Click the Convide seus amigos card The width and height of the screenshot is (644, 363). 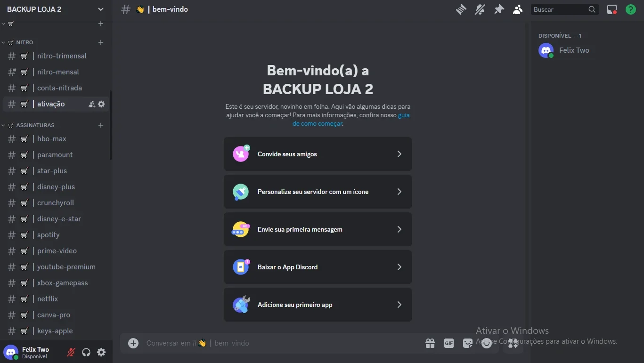[x=318, y=154]
